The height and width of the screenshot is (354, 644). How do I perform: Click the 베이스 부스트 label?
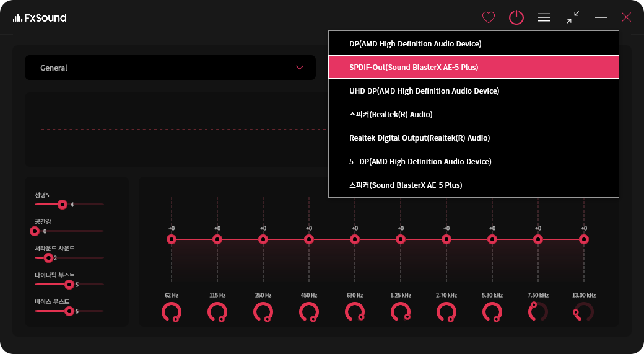[52, 302]
